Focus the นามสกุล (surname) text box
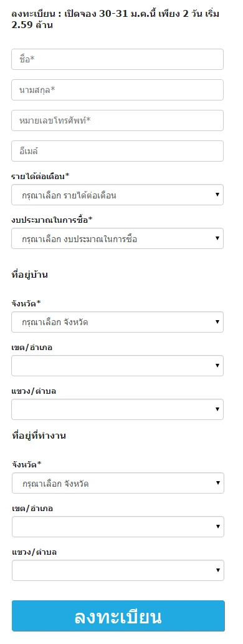The image size is (243, 644). [x=117, y=89]
